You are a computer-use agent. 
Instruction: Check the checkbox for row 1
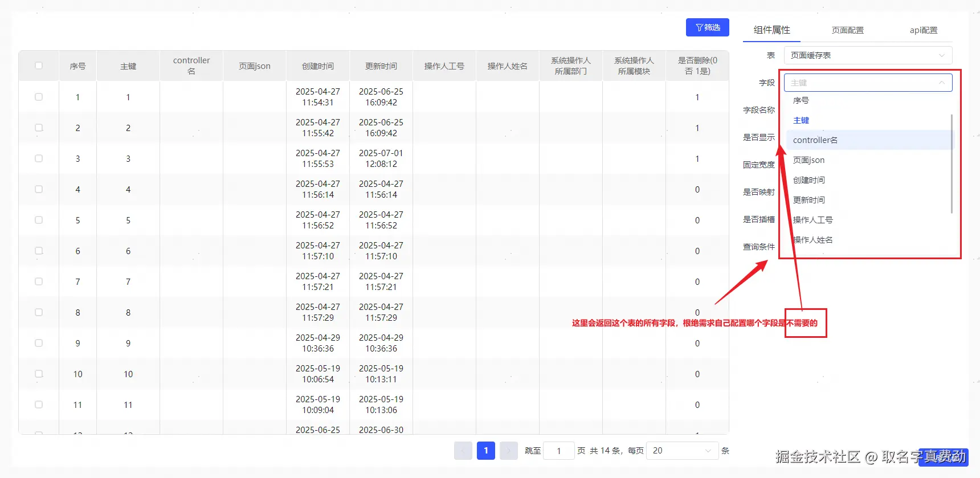pyautogui.click(x=39, y=97)
